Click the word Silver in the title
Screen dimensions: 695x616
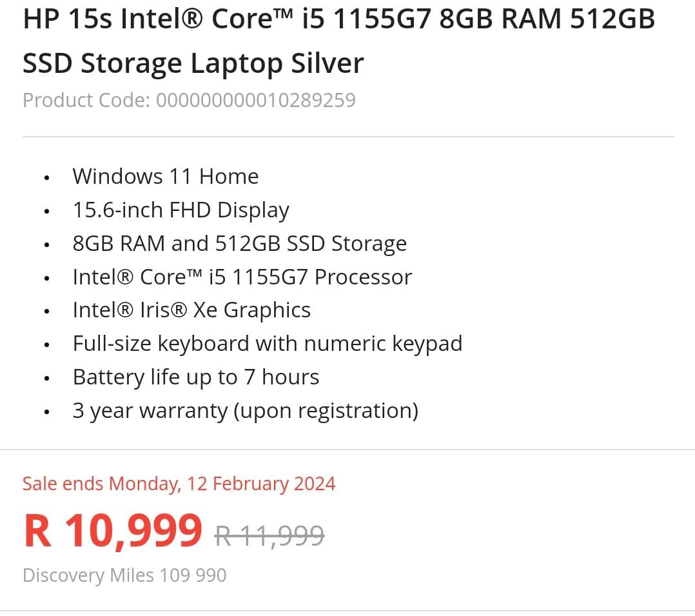point(328,64)
